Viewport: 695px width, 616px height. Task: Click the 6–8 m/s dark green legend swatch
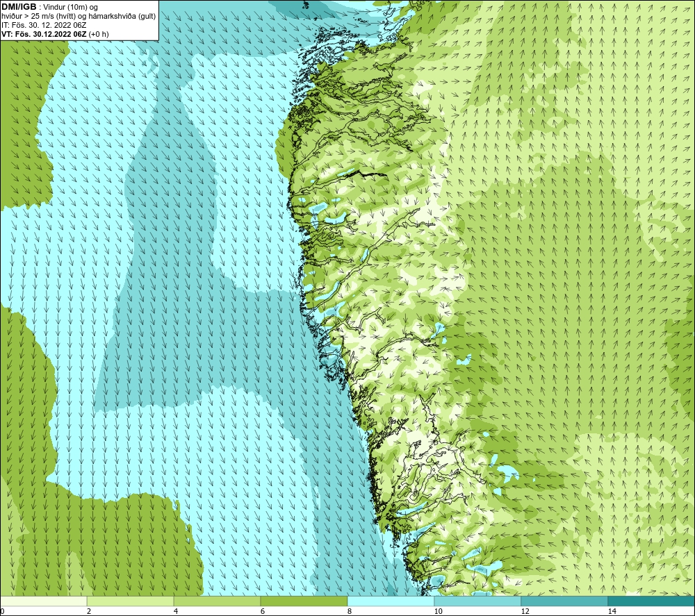click(x=304, y=601)
